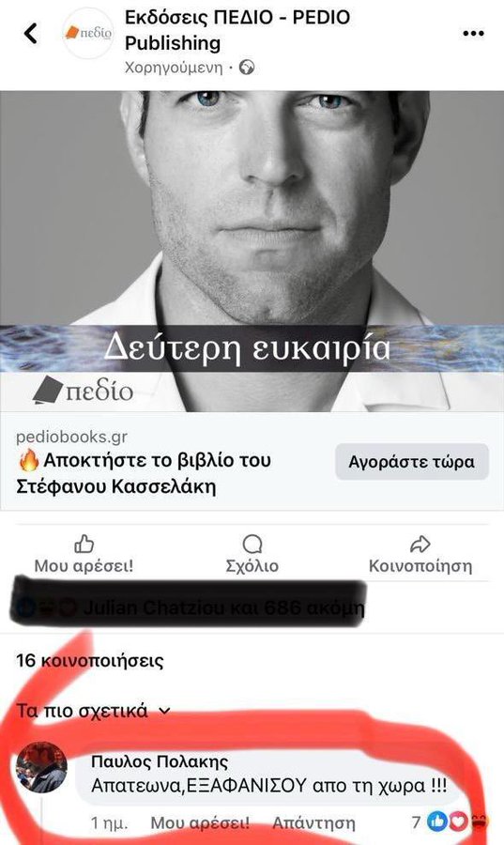Image resolution: width=504 pixels, height=845 pixels.
Task: Reply to comment with Απάντηση
Action: point(313,822)
